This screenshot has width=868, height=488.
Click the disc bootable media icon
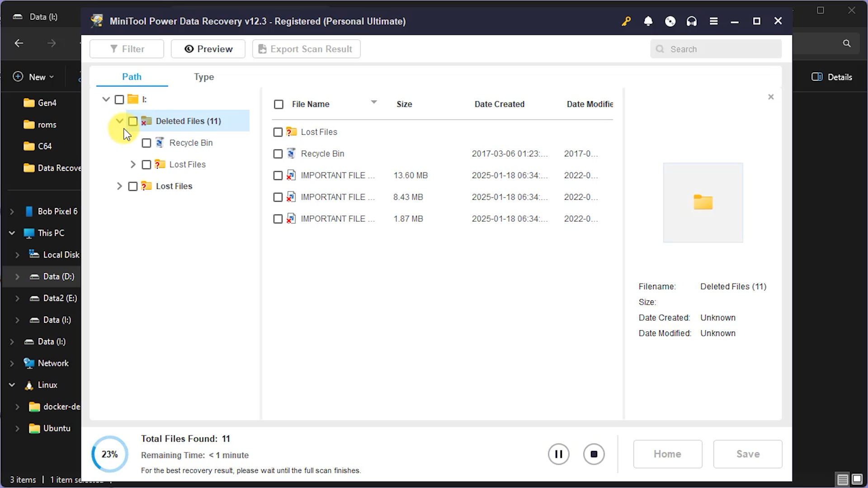tap(670, 21)
